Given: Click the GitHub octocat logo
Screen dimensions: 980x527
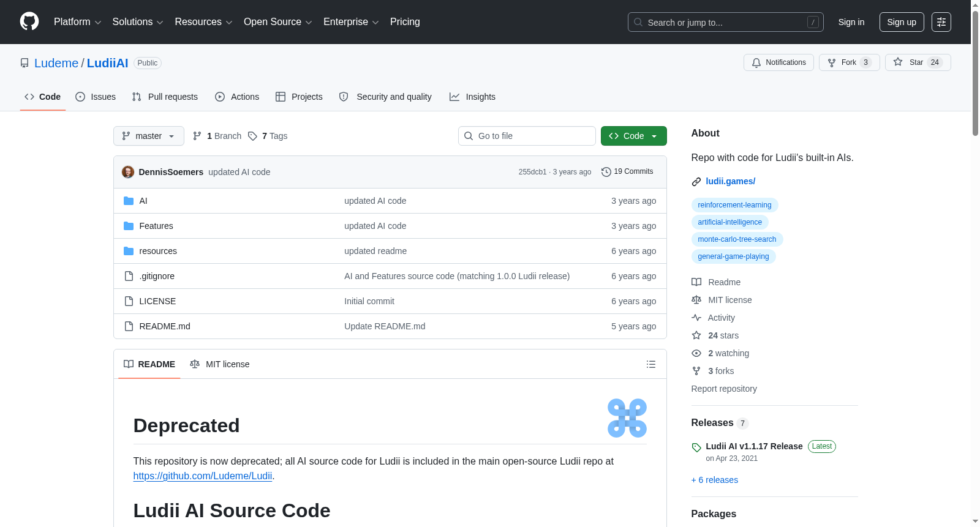Looking at the screenshot, I should [29, 21].
